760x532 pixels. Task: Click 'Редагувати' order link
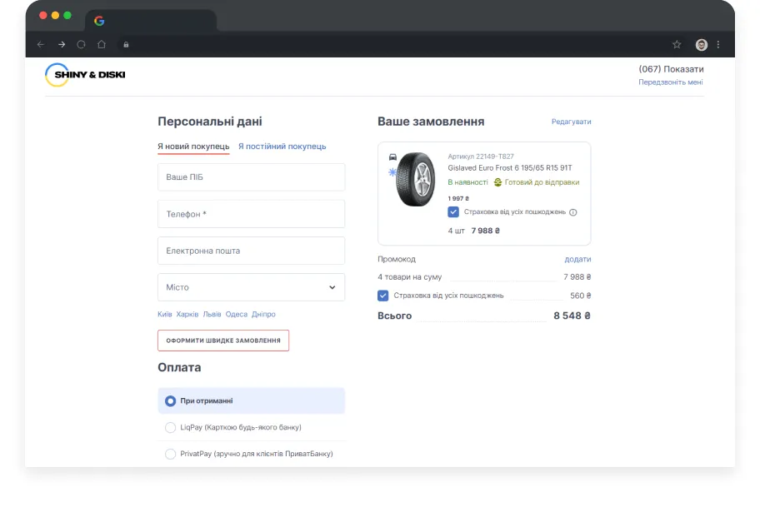(571, 122)
